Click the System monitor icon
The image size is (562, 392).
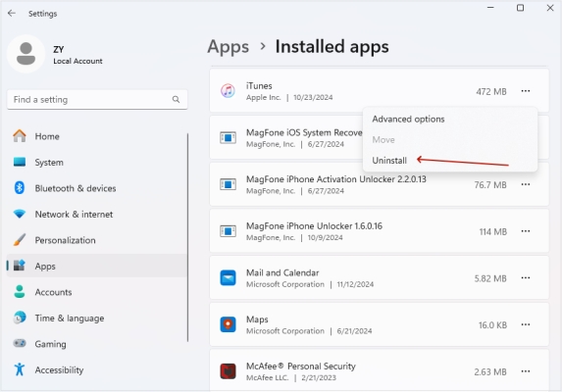(x=20, y=162)
